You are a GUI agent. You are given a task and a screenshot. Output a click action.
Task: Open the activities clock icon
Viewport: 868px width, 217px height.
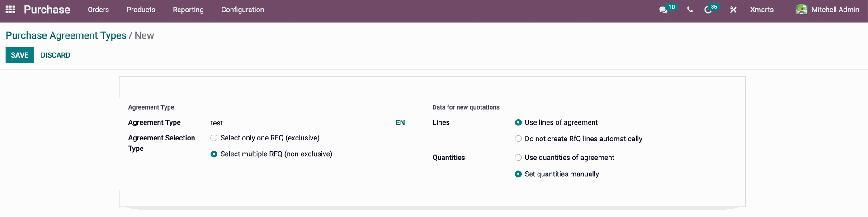pyautogui.click(x=708, y=10)
